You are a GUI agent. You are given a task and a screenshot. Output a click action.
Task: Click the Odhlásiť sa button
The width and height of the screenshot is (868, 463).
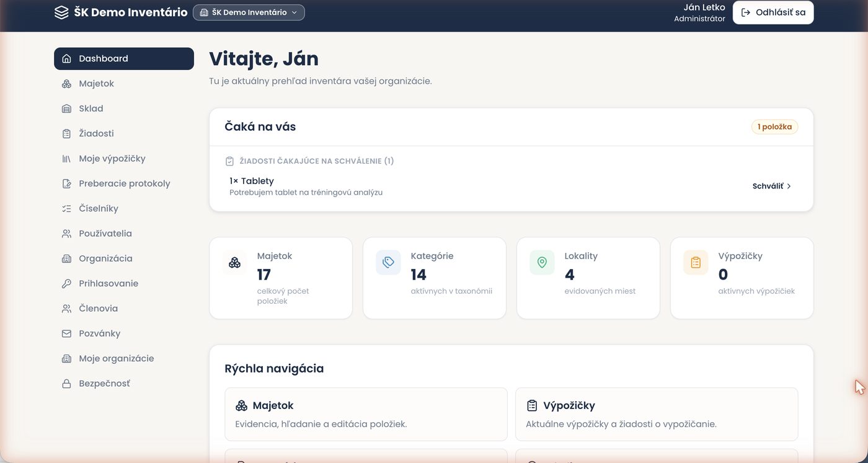(773, 12)
